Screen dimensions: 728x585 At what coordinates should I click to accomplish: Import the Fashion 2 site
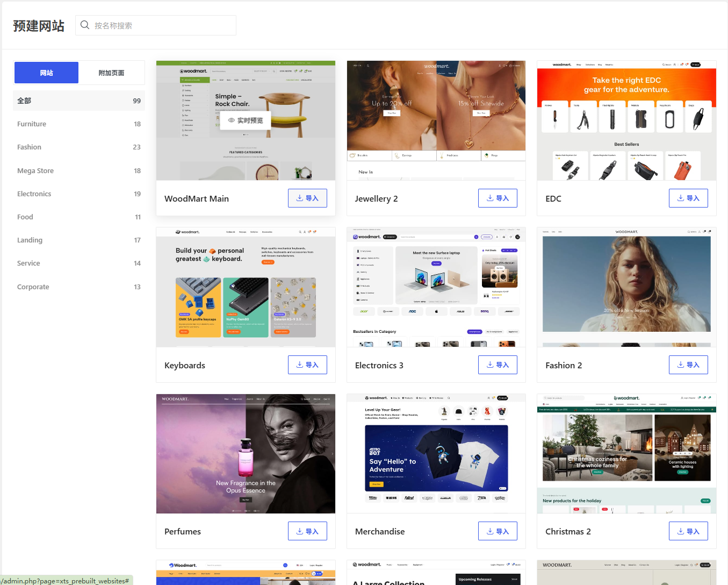(x=688, y=365)
